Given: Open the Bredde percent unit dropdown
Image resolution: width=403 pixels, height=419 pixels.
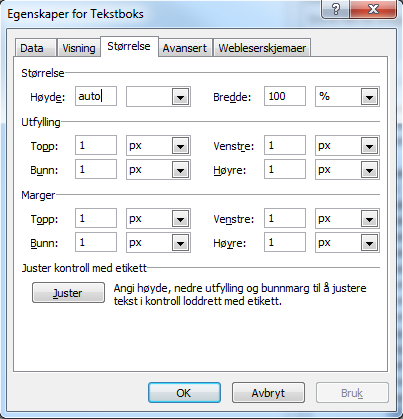Looking at the screenshot, I should pyautogui.click(x=347, y=97).
